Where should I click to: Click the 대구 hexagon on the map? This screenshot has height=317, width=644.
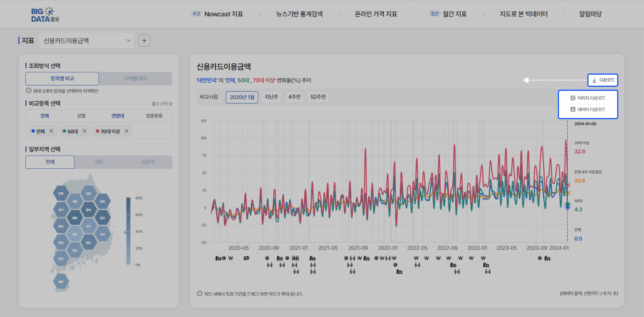point(88,227)
